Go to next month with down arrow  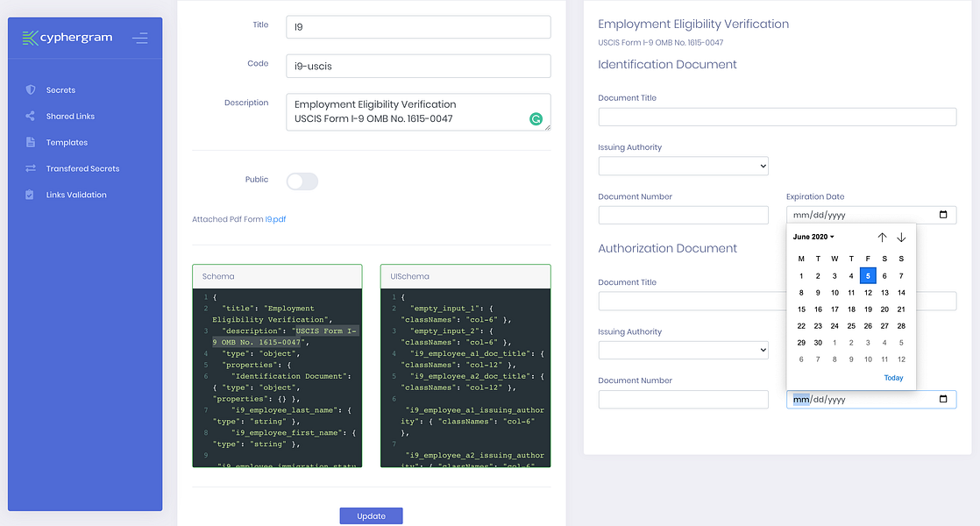click(901, 238)
